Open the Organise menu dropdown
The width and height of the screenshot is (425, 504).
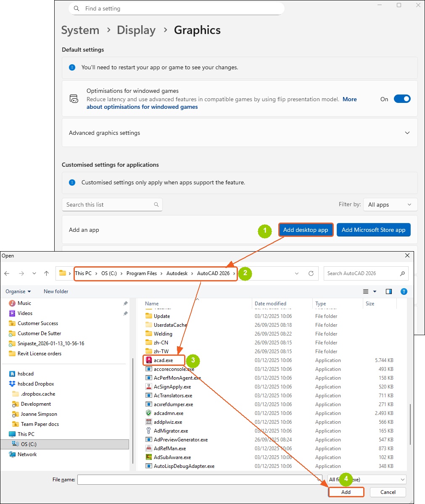(18, 291)
